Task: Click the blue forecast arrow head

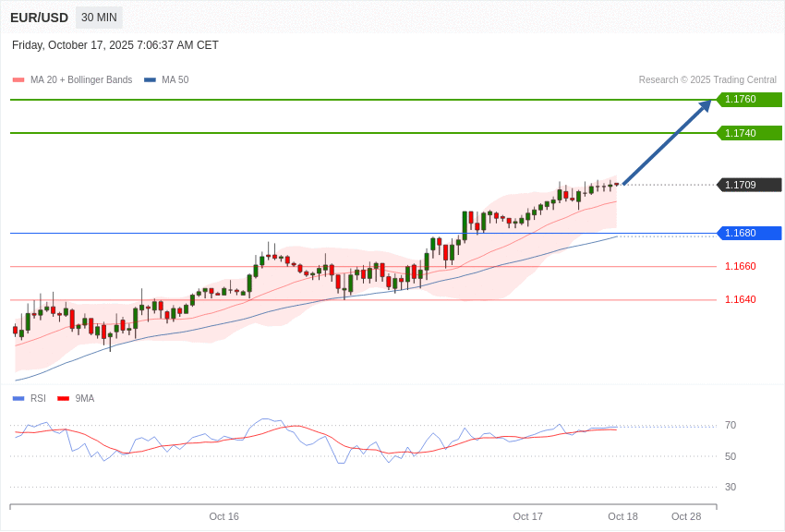Action: point(706,105)
